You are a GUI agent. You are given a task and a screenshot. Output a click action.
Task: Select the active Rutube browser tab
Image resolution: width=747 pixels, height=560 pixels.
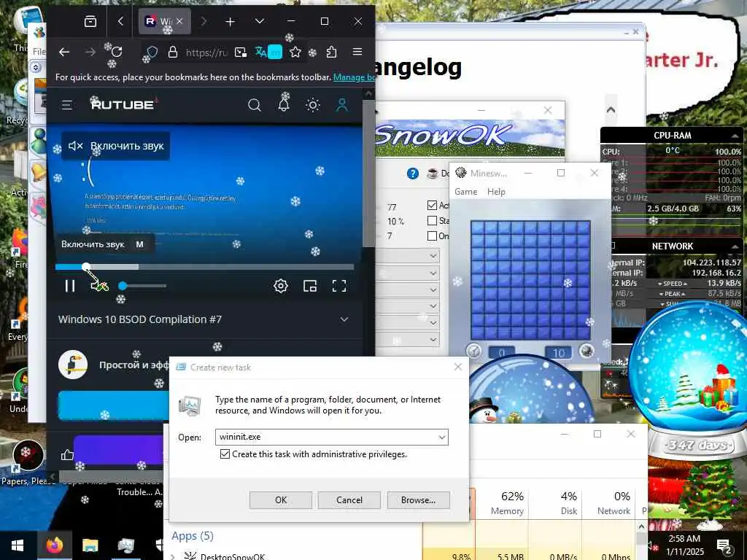164,21
